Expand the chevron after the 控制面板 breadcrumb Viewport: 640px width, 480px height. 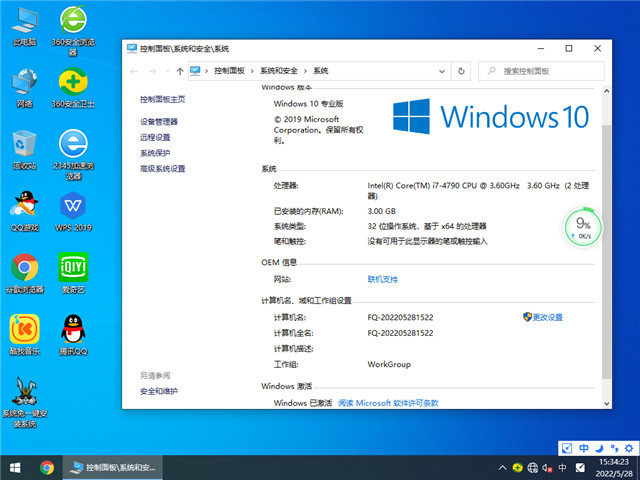252,71
